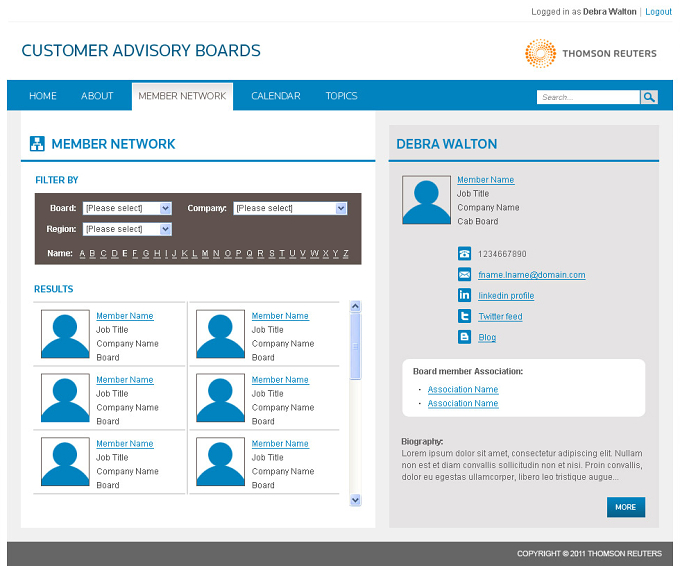Click the LinkedIn icon

464,295
